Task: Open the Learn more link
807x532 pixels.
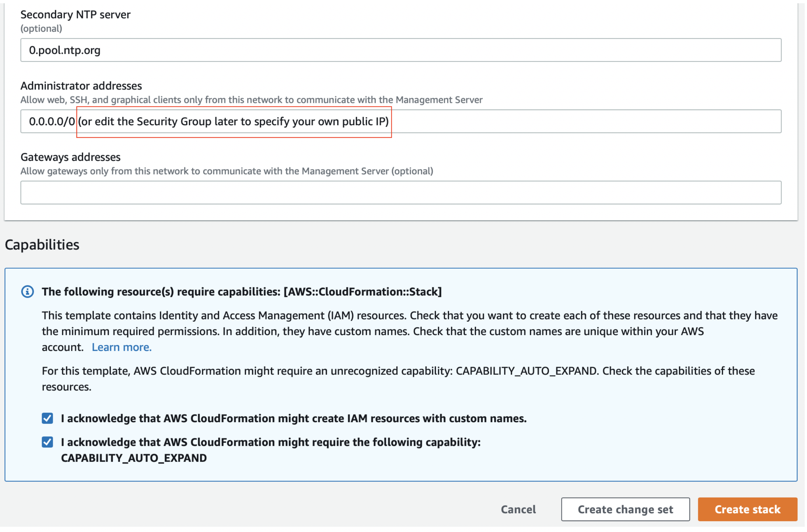Action: (x=122, y=348)
